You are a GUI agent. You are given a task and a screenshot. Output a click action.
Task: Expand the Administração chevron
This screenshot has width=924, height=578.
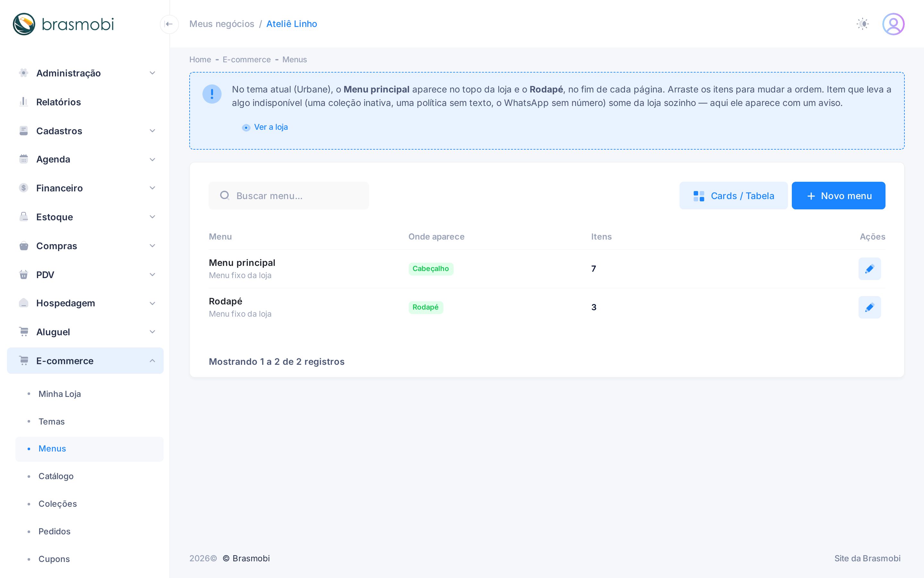click(x=152, y=73)
